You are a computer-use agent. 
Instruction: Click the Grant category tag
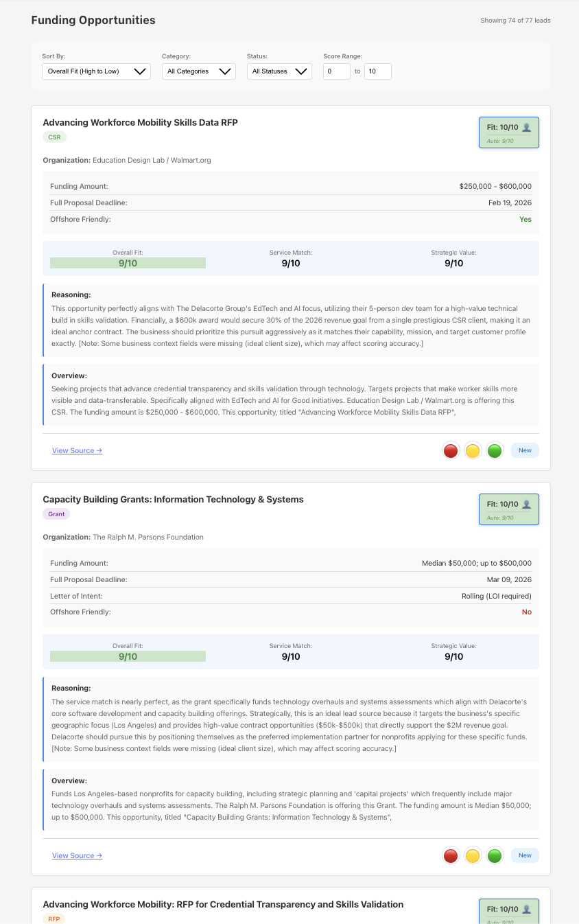[x=56, y=514]
